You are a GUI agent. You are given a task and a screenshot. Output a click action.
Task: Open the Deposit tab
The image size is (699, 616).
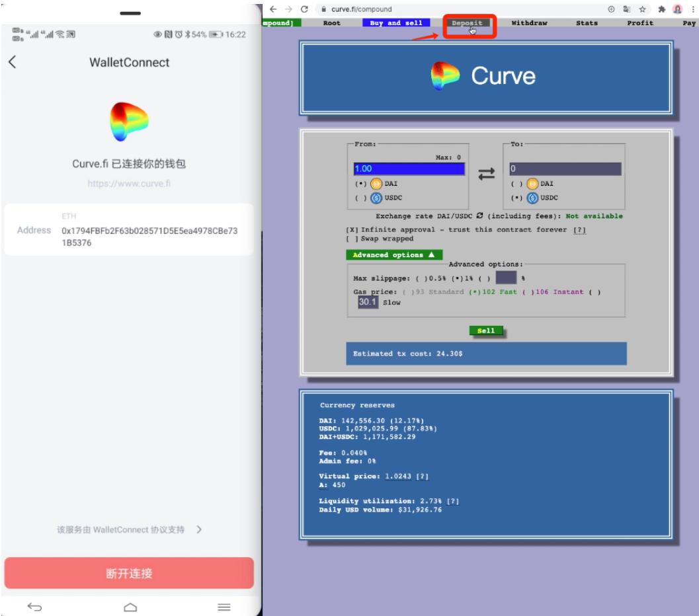pyautogui.click(x=468, y=23)
